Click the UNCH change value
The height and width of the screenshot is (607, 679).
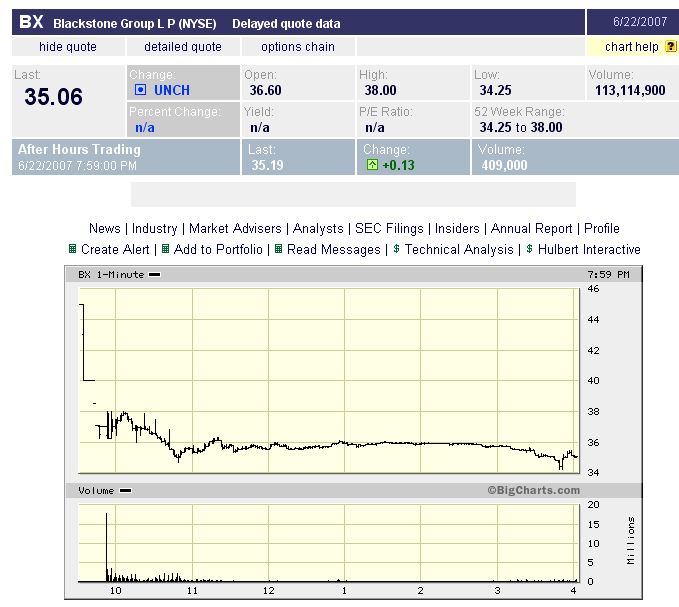(172, 90)
